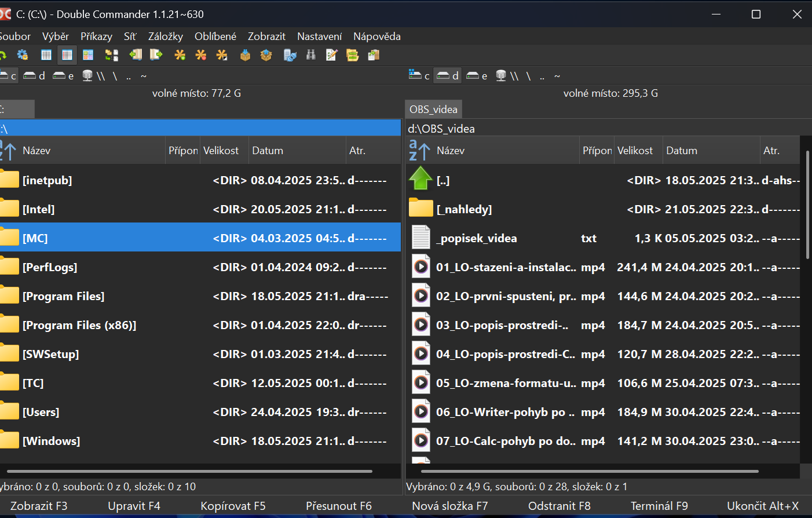Click Kopírovat F5 button
The height and width of the screenshot is (518, 812).
coord(233,506)
